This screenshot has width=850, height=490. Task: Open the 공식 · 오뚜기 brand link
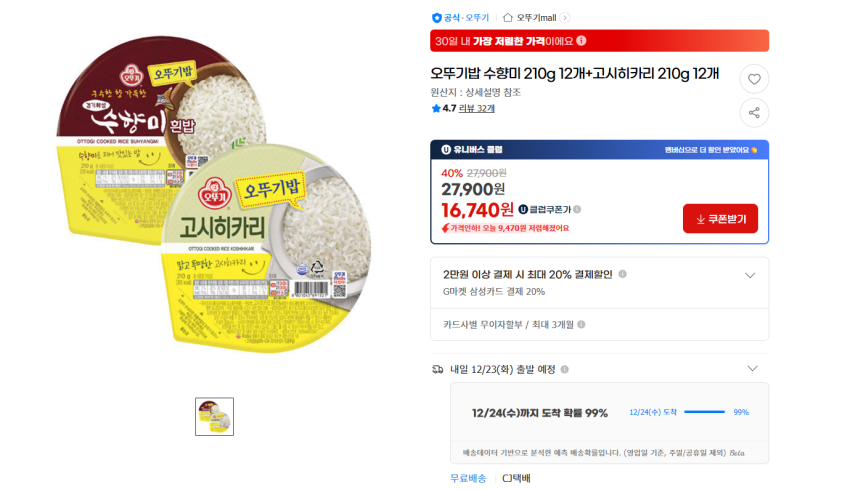tap(466, 18)
